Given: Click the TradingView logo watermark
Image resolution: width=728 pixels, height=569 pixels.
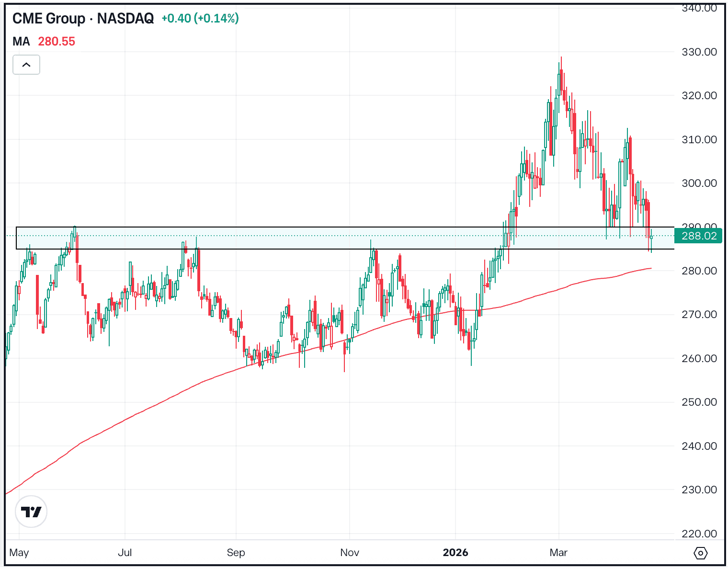Looking at the screenshot, I should click(31, 511).
